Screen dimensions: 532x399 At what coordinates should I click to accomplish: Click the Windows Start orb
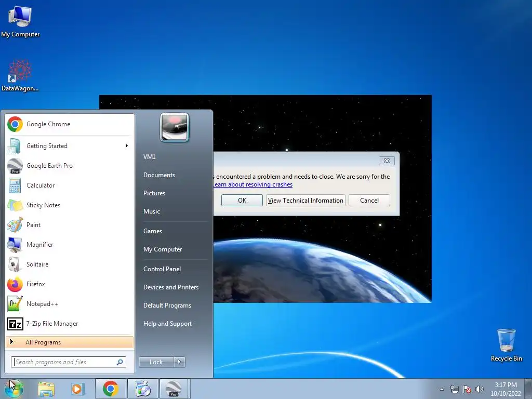[14, 389]
